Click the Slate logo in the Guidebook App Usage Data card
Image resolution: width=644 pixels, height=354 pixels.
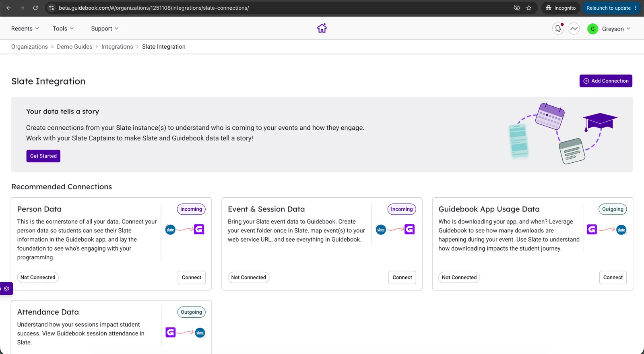pos(621,230)
